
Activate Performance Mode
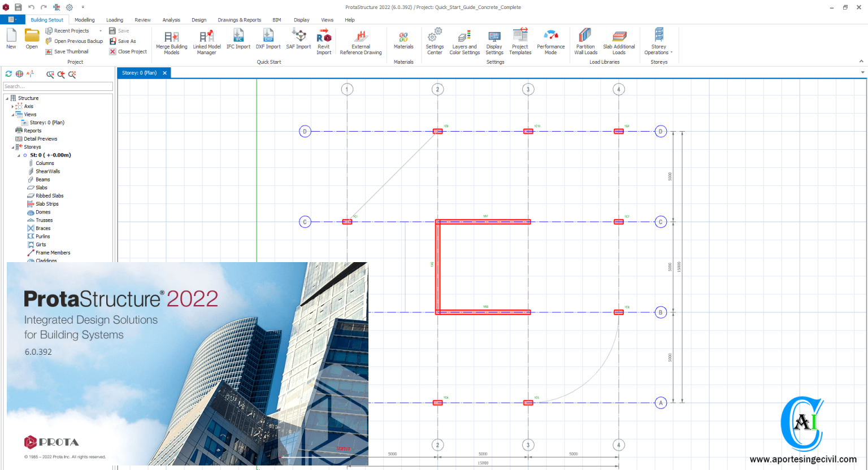(x=551, y=40)
